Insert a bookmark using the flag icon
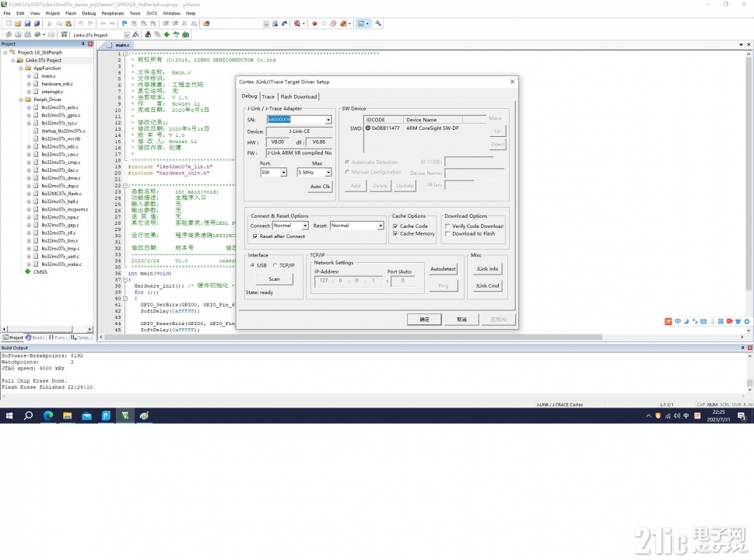 (x=124, y=23)
